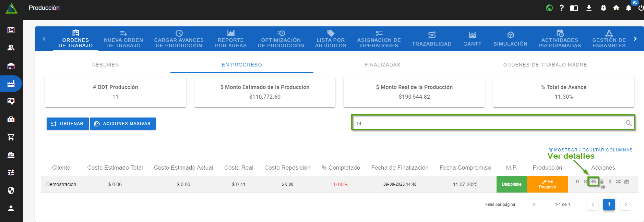Open the help question mark icon
644x222 pixels.
click(x=561, y=8)
